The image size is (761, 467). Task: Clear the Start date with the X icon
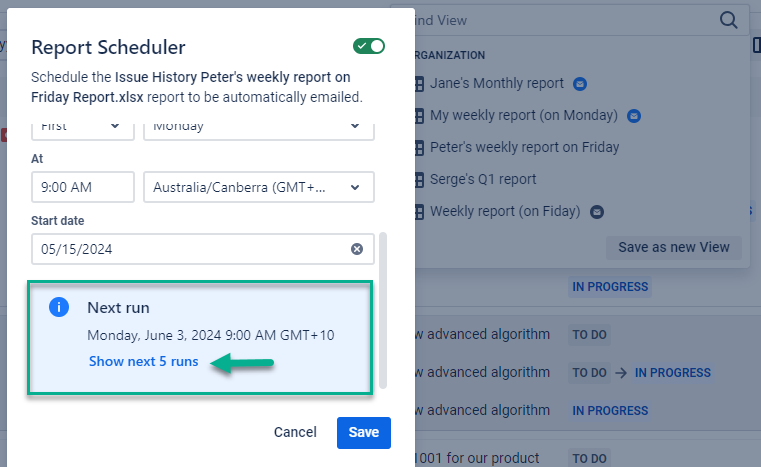point(357,249)
